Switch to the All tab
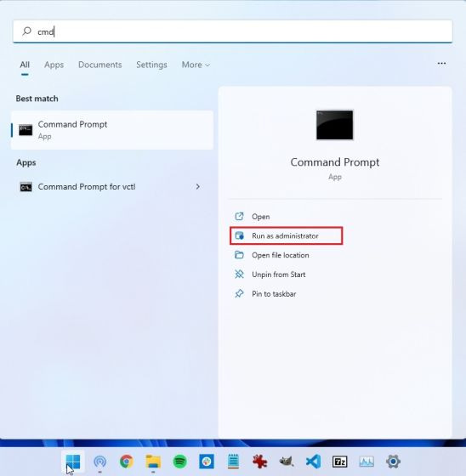The height and width of the screenshot is (476, 466). pyautogui.click(x=25, y=65)
